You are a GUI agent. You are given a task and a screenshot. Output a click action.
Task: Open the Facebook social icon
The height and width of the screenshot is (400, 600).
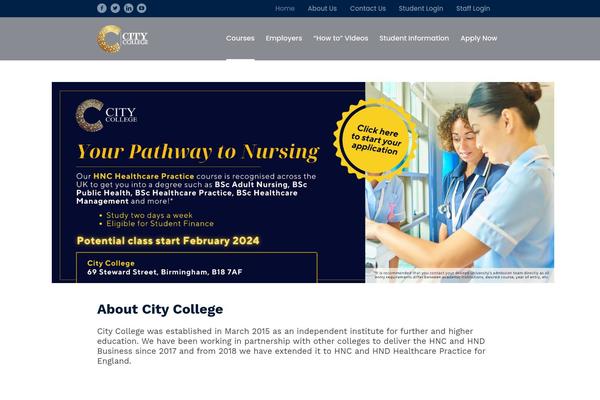click(101, 8)
